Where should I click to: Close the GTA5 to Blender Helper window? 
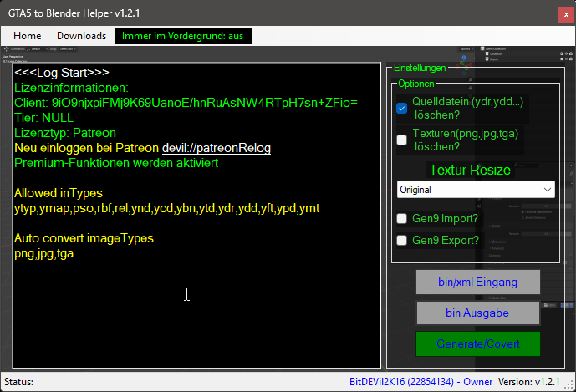[x=557, y=13]
